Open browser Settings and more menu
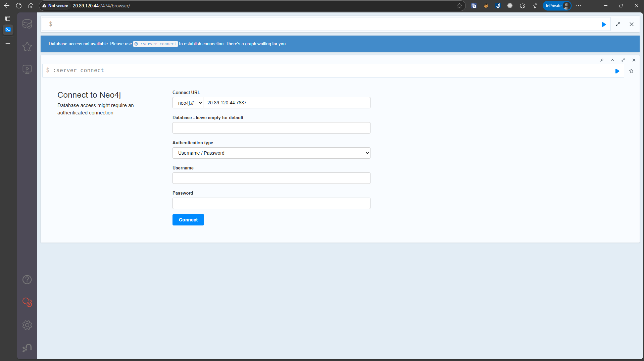The width and height of the screenshot is (644, 361). click(x=579, y=6)
